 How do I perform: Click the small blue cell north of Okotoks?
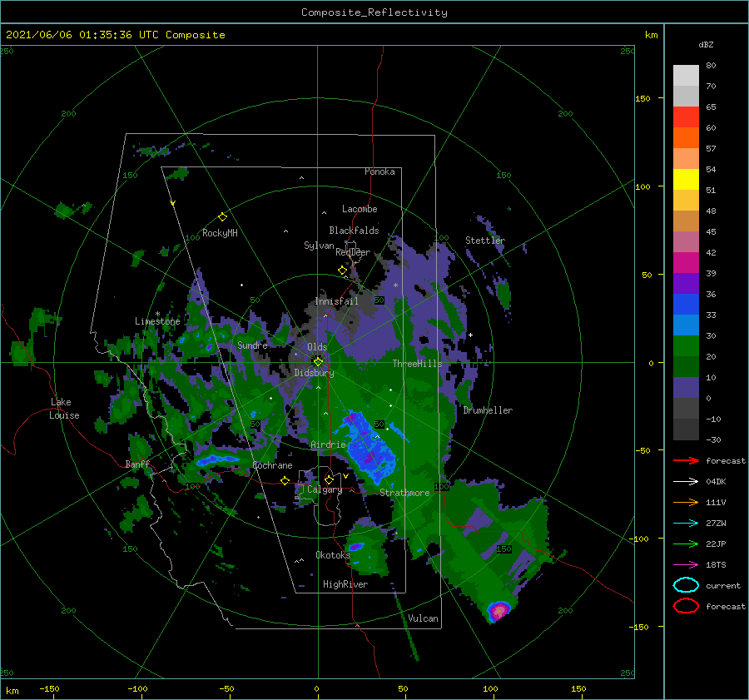click(356, 546)
